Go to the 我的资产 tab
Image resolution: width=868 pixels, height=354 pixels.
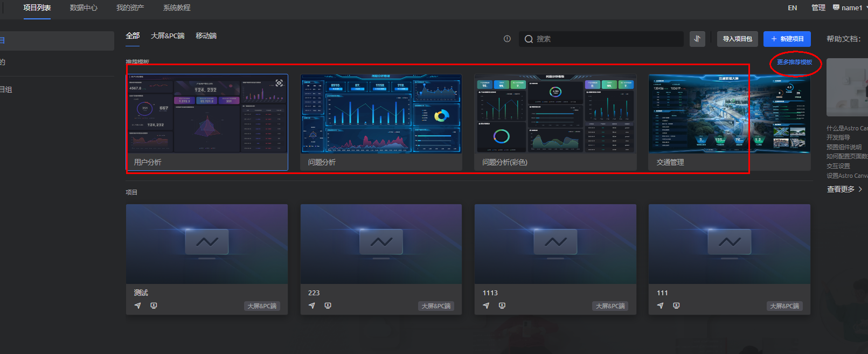click(130, 8)
